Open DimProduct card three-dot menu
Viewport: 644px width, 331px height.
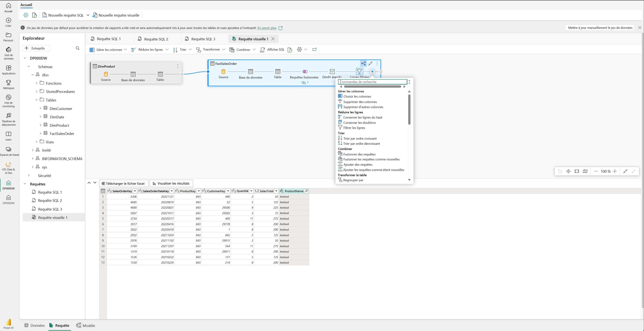[178, 66]
